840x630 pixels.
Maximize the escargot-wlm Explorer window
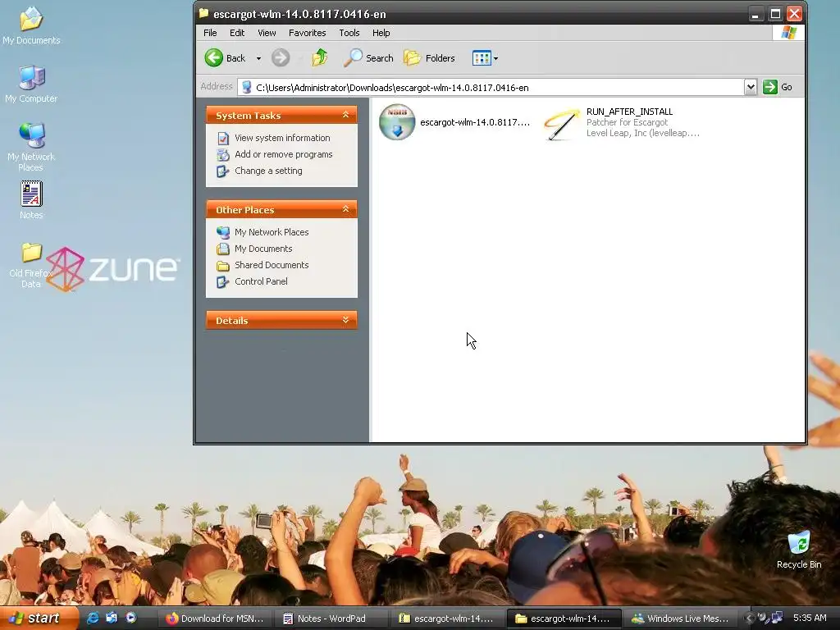pyautogui.click(x=774, y=13)
